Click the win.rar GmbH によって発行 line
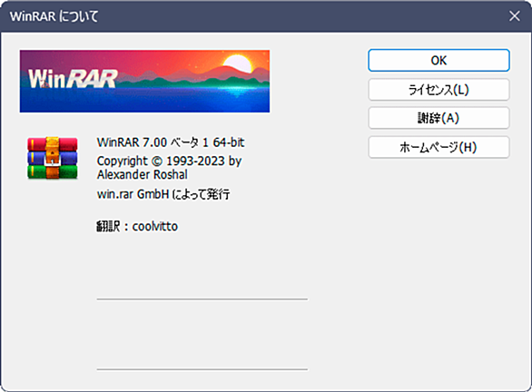Image resolution: width=532 pixels, height=392 pixels. coord(163,194)
